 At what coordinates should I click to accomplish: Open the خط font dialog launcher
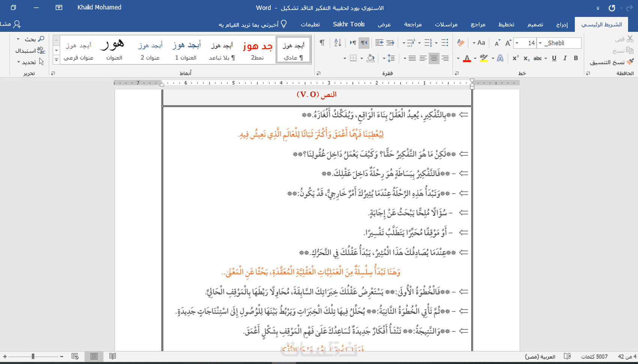tap(457, 74)
